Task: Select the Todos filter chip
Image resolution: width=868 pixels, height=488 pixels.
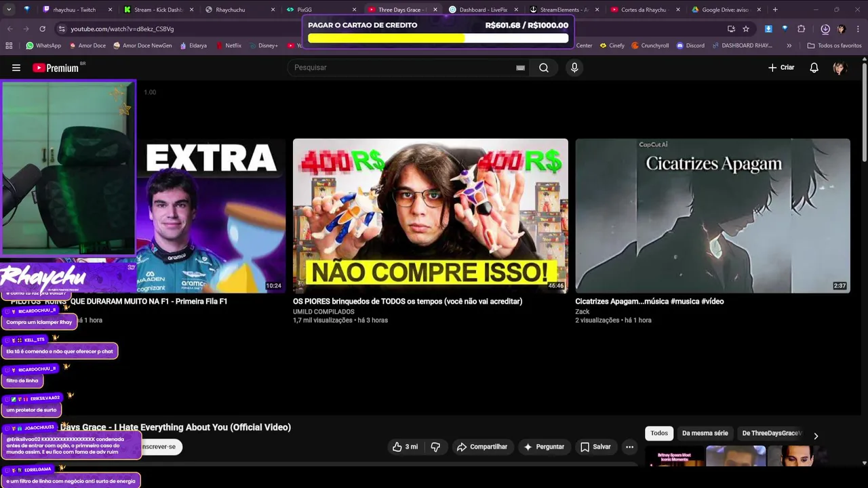Action: [659, 433]
